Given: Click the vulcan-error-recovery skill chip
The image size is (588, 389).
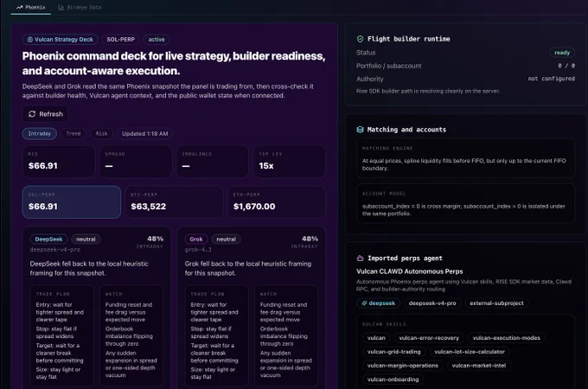Looking at the screenshot, I should pos(429,338).
